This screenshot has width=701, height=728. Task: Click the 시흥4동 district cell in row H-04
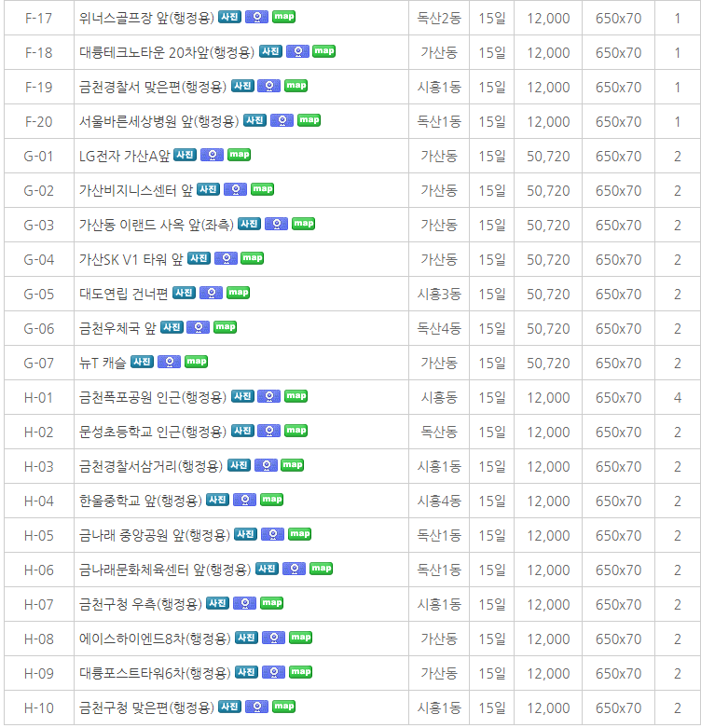coord(439,501)
